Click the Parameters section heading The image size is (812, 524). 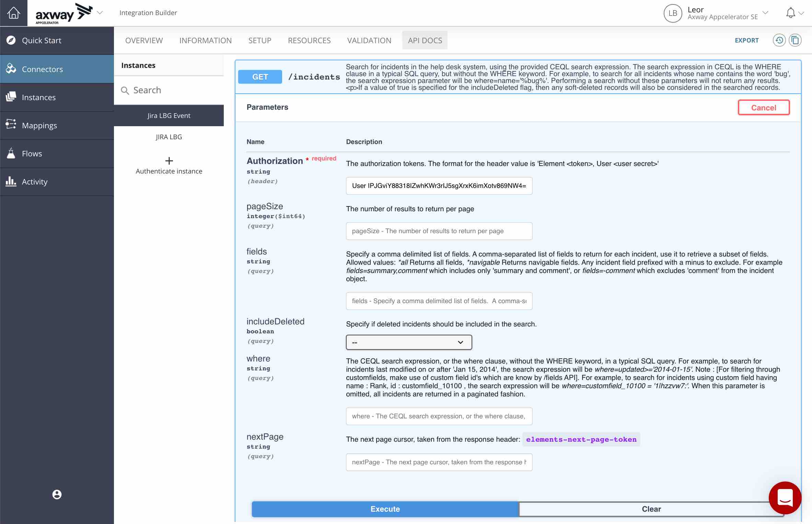point(267,107)
